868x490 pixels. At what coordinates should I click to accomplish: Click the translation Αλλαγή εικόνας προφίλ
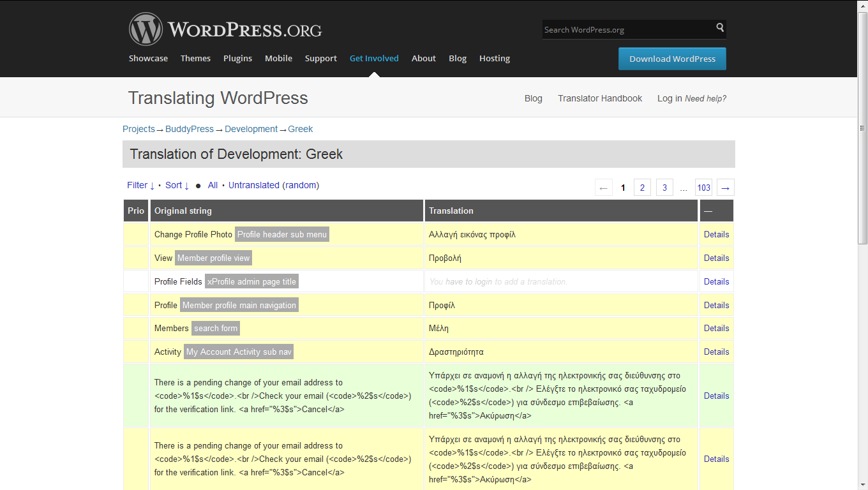472,234
